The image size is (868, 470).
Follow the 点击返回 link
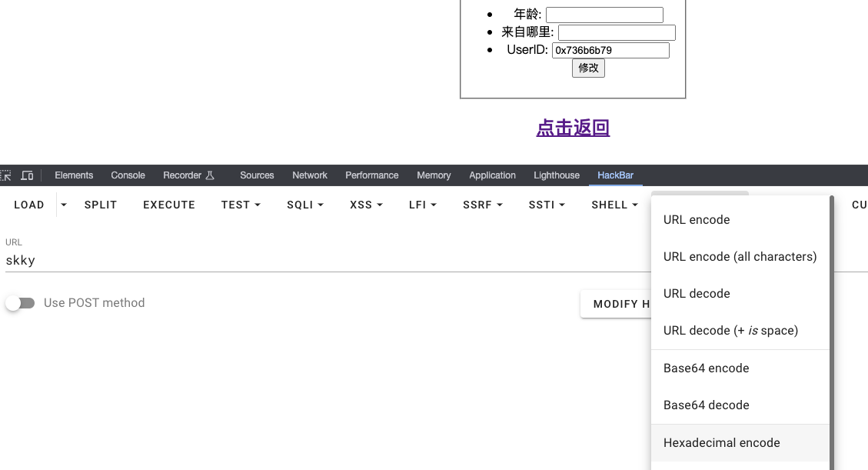pos(573,128)
